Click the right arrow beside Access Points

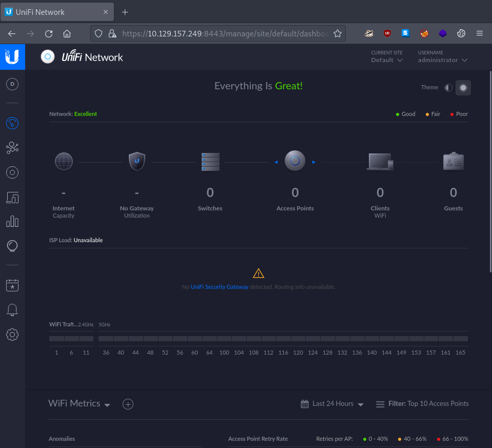(x=313, y=162)
